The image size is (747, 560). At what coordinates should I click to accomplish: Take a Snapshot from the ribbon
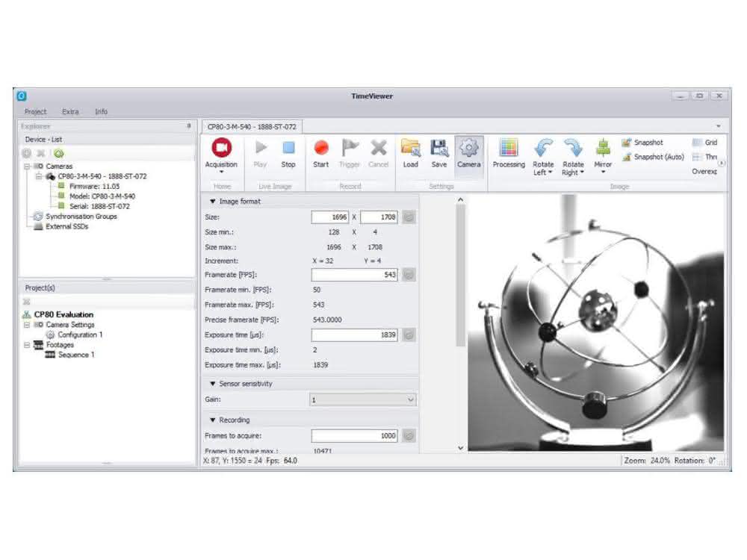(642, 143)
